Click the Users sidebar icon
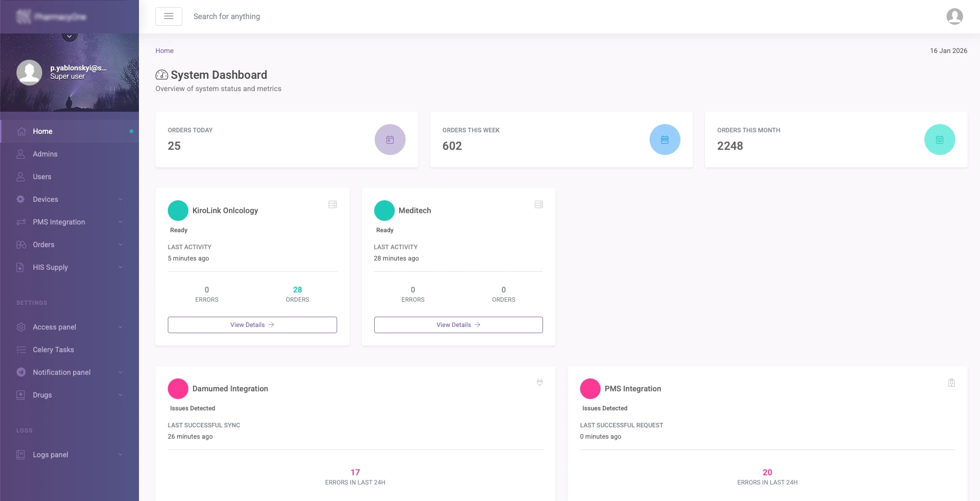Viewport: 980px width, 501px height. [x=21, y=177]
